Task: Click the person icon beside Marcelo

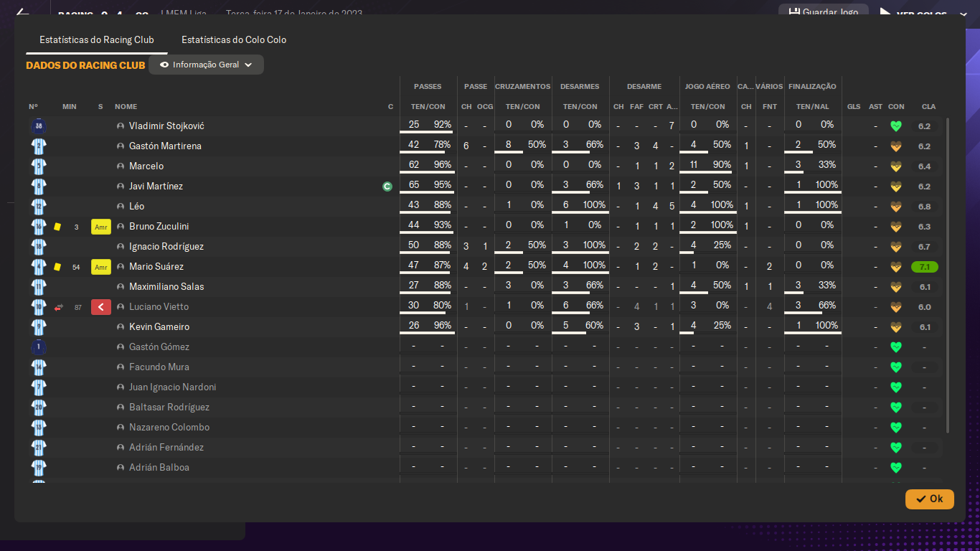Action: coord(121,166)
